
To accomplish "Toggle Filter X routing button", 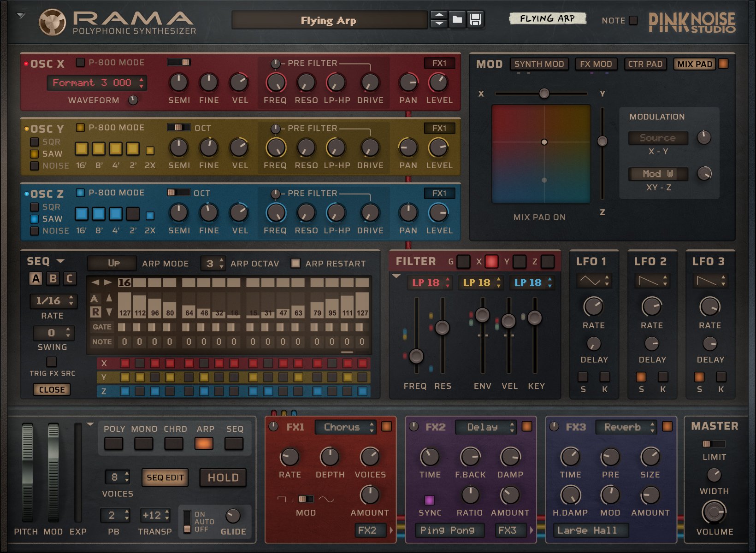I will [491, 261].
